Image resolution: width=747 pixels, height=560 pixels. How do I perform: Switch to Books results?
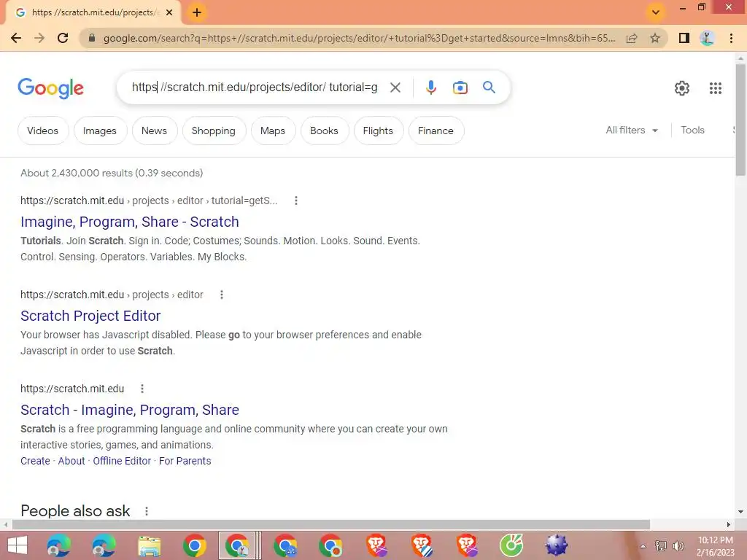click(325, 131)
